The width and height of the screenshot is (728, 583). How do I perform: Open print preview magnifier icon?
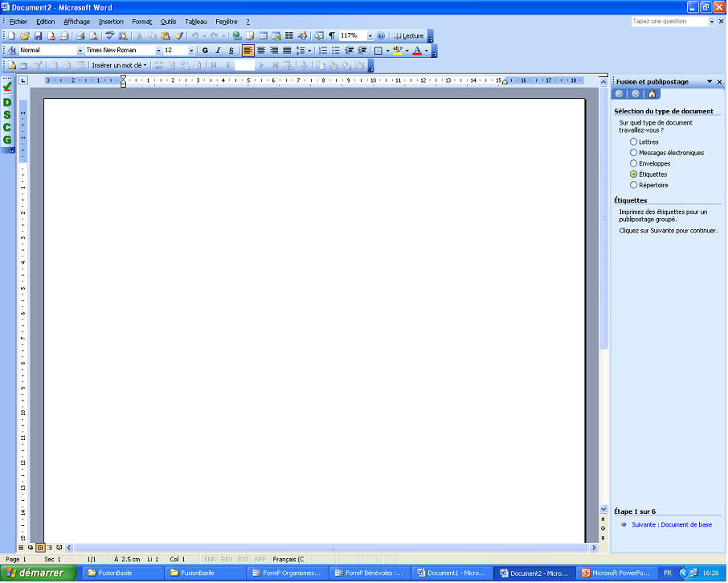click(93, 35)
